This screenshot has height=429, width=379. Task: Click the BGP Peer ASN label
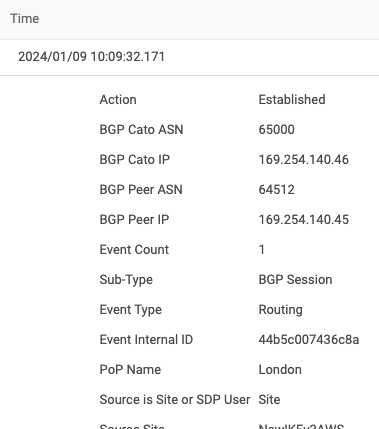coord(141,190)
